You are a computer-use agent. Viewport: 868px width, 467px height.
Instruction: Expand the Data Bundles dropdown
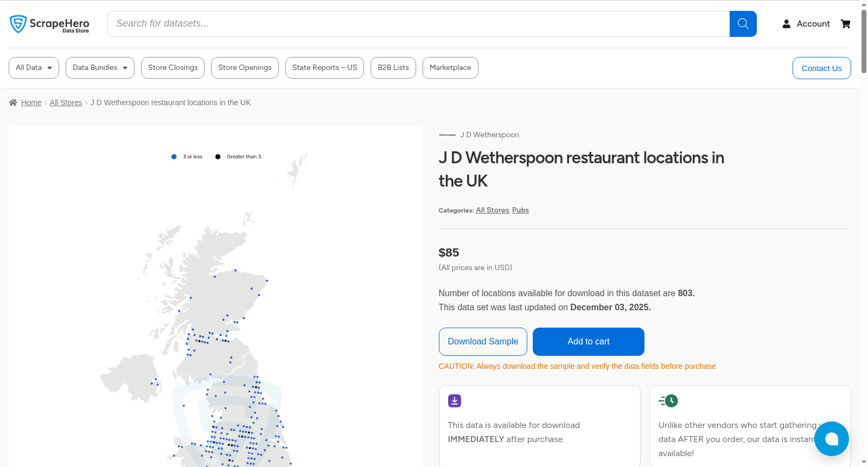click(100, 68)
